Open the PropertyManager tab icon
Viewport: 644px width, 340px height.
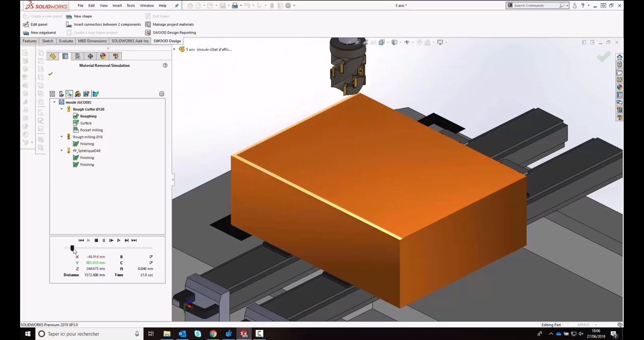coord(65,56)
